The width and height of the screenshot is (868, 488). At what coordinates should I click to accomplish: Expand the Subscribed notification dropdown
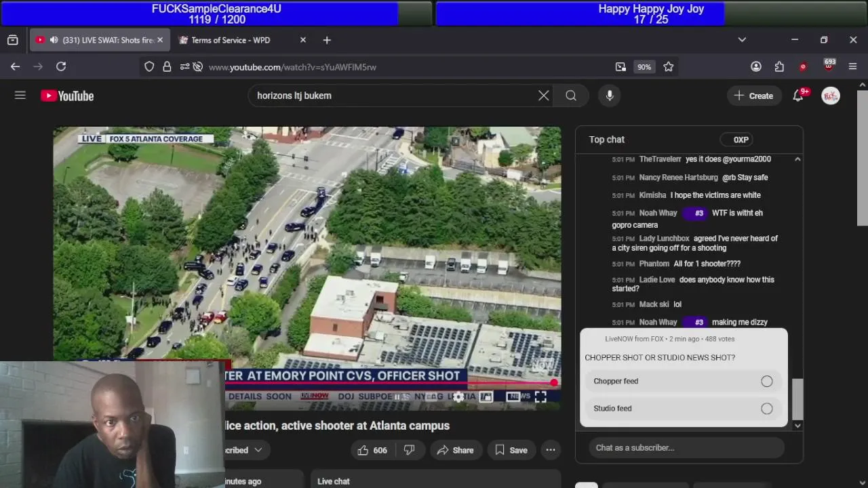click(x=258, y=450)
